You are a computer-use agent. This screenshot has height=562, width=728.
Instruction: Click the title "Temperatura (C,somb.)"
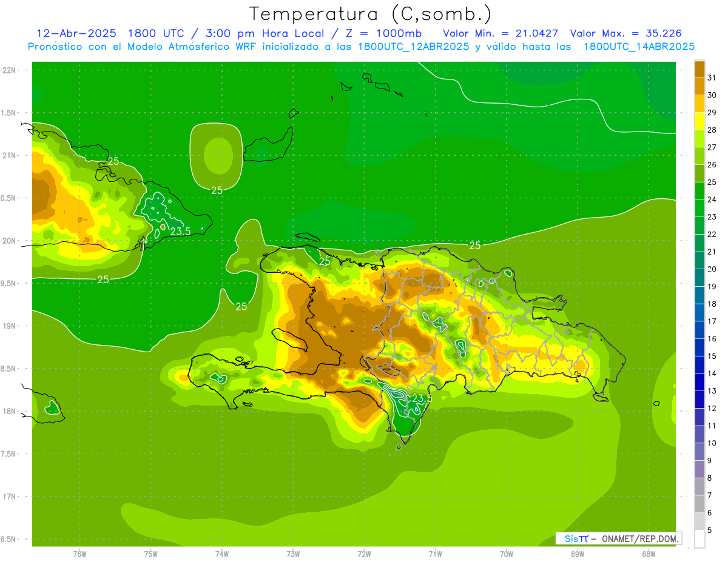click(x=370, y=15)
